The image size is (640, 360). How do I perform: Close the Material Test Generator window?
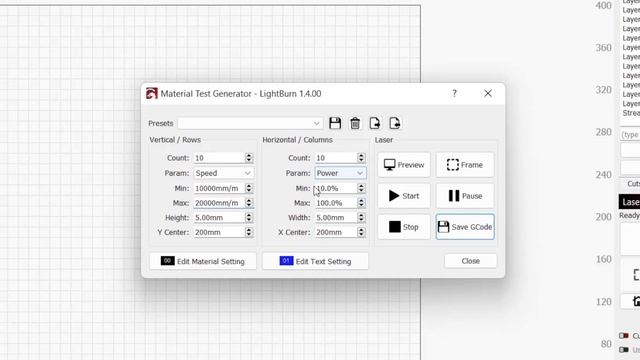(x=488, y=93)
